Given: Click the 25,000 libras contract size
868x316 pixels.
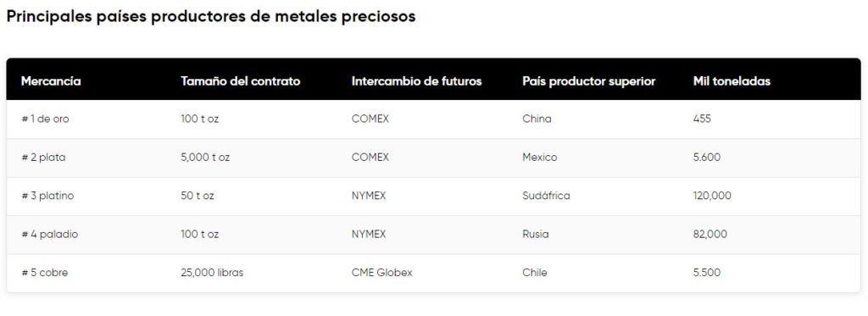Looking at the screenshot, I should click(x=212, y=272).
